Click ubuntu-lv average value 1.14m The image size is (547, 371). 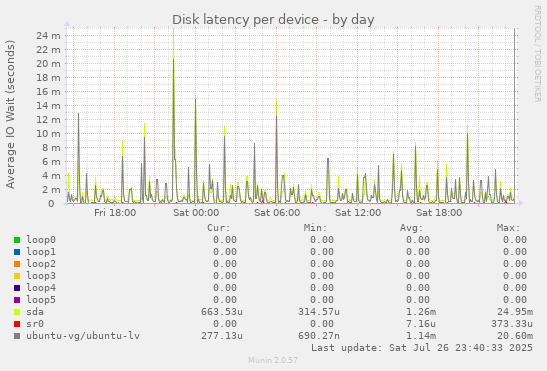(x=421, y=336)
